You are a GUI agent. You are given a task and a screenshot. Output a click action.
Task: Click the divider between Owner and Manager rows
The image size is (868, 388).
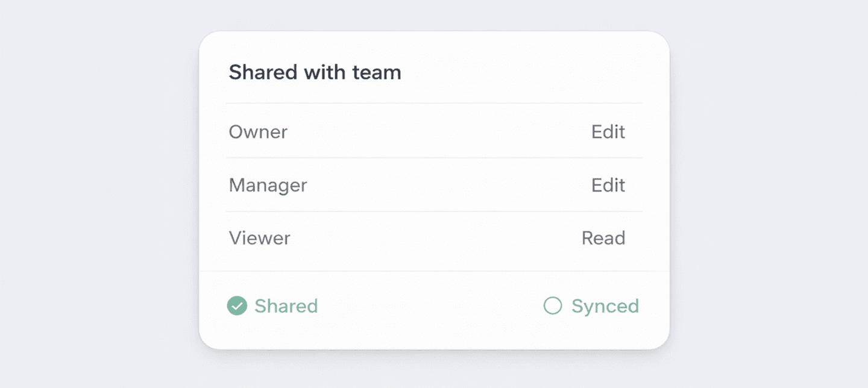[434, 158]
